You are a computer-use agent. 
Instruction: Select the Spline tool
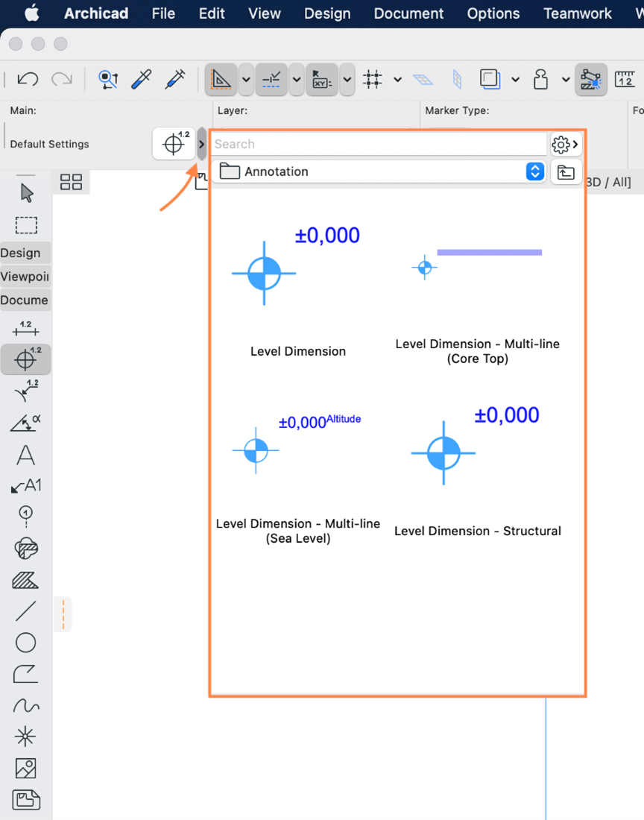tap(25, 706)
